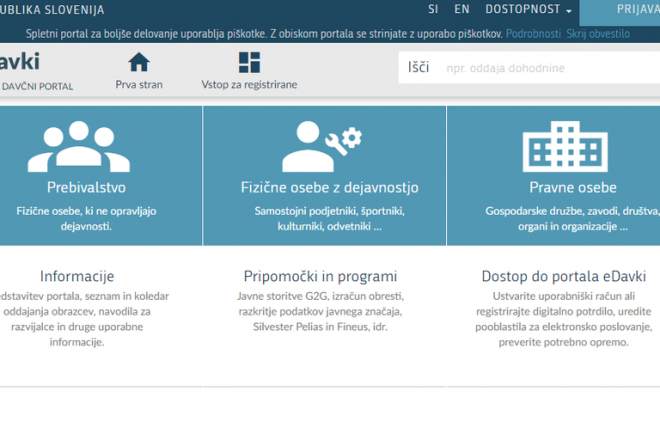Click the Vstop za registrirane grid icon
Screen dimensions: 660x440
point(249,62)
